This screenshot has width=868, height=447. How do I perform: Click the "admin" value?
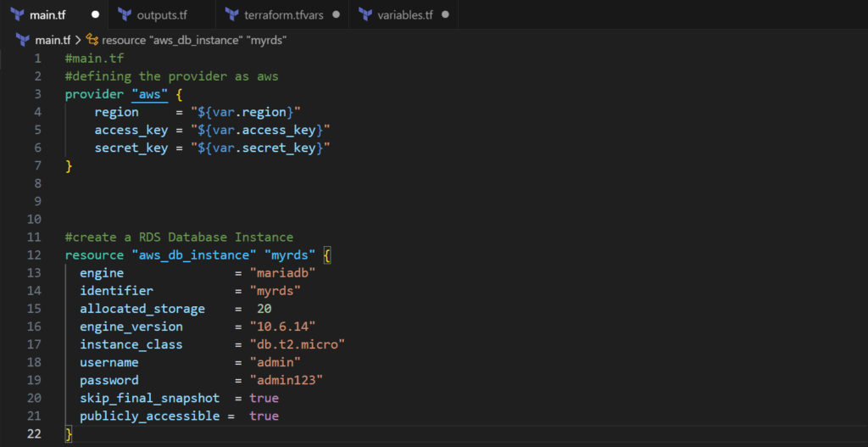pos(275,362)
